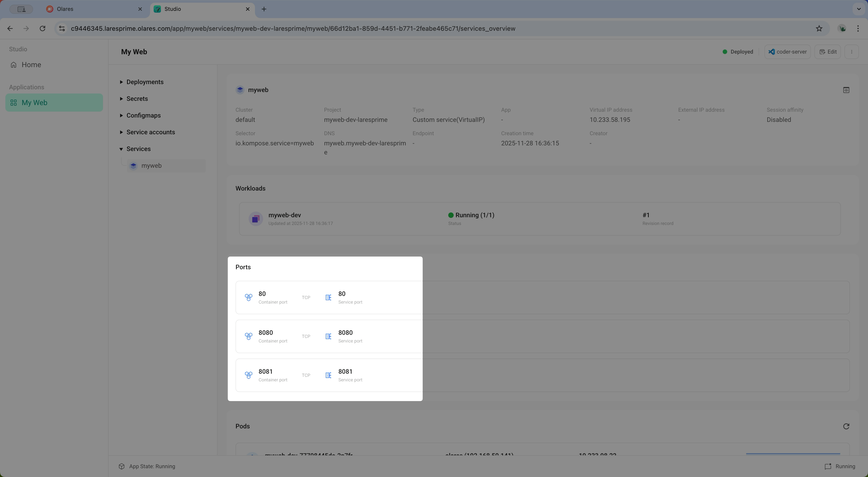
Task: Click the Running (1/1) status with green dot
Action: (471, 215)
